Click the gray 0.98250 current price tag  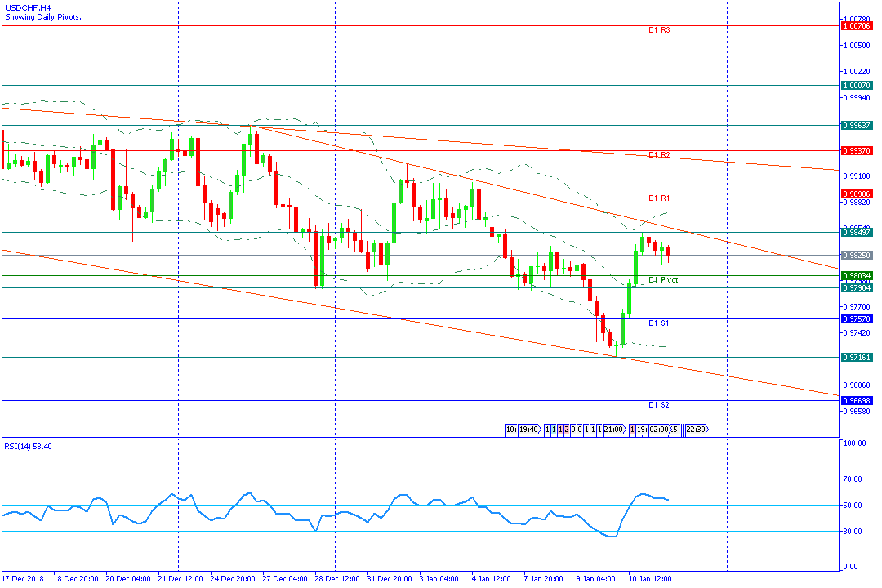point(857,255)
